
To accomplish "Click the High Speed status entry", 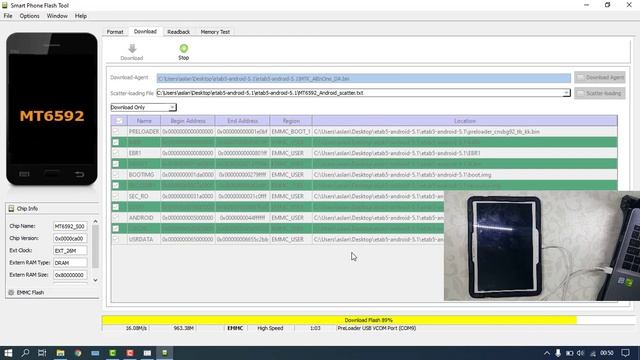I will 270,328.
